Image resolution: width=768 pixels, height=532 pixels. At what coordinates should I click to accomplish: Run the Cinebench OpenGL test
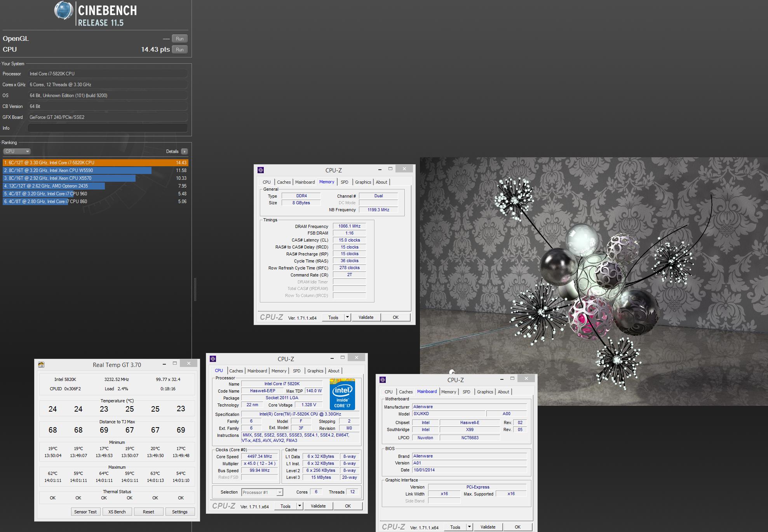[x=179, y=38]
